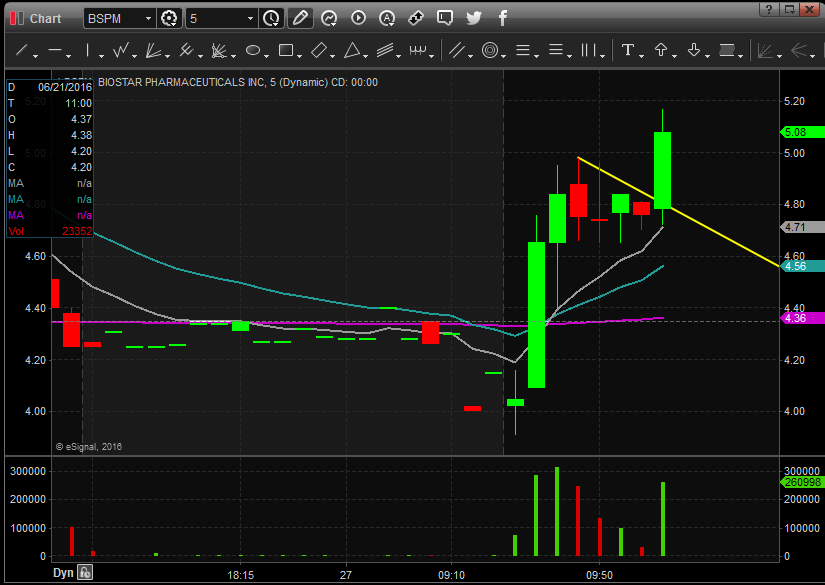Click the gray 4.71 MA price marker
825x585 pixels.
802,227
